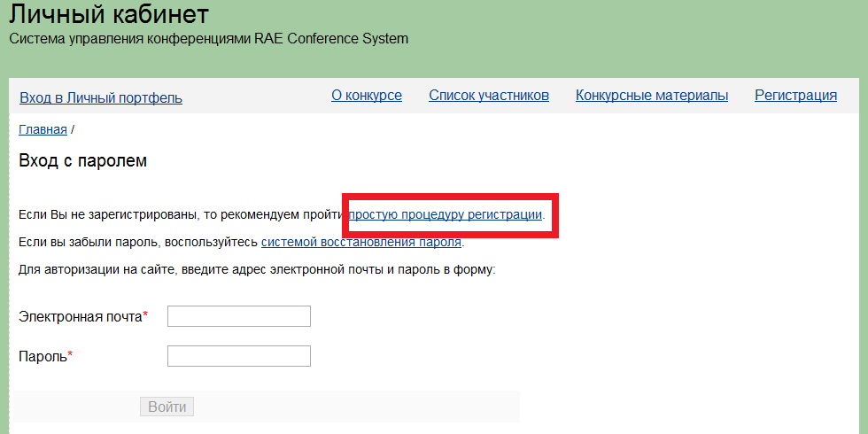The height and width of the screenshot is (434, 868).
Task: Click the Вход с паролем heading
Action: [83, 161]
